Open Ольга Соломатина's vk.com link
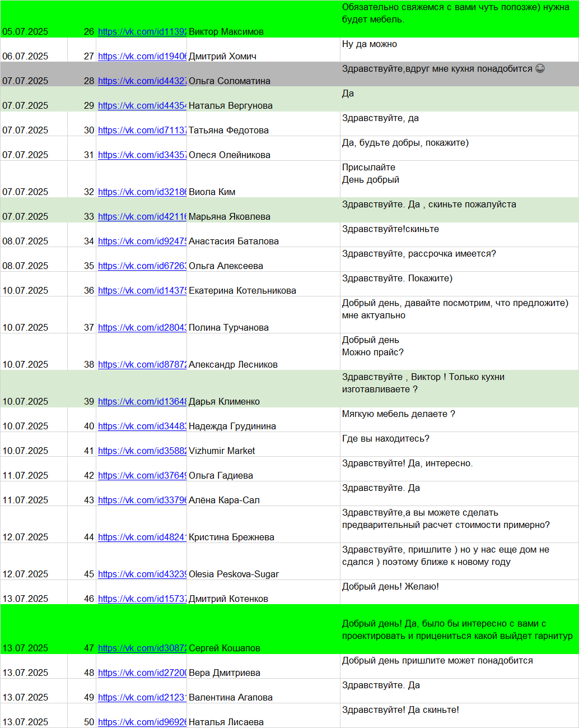This screenshot has height=728, width=579. point(142,81)
